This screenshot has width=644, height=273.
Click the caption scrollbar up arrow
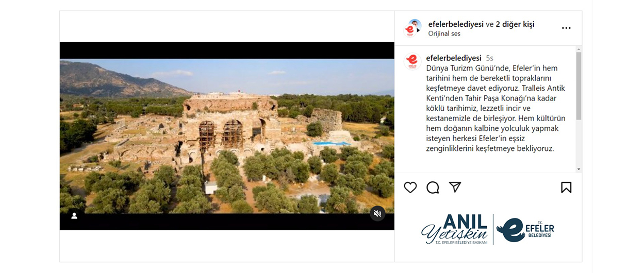[579, 49]
